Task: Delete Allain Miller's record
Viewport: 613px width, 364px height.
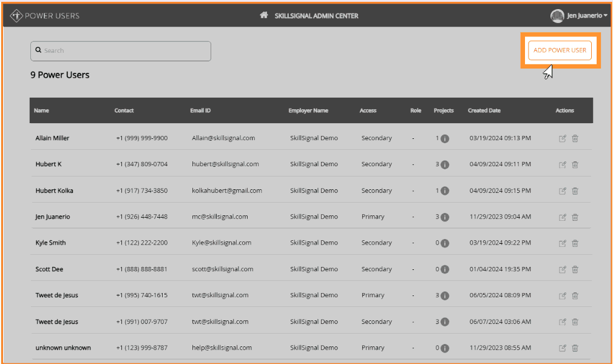Action: [575, 138]
